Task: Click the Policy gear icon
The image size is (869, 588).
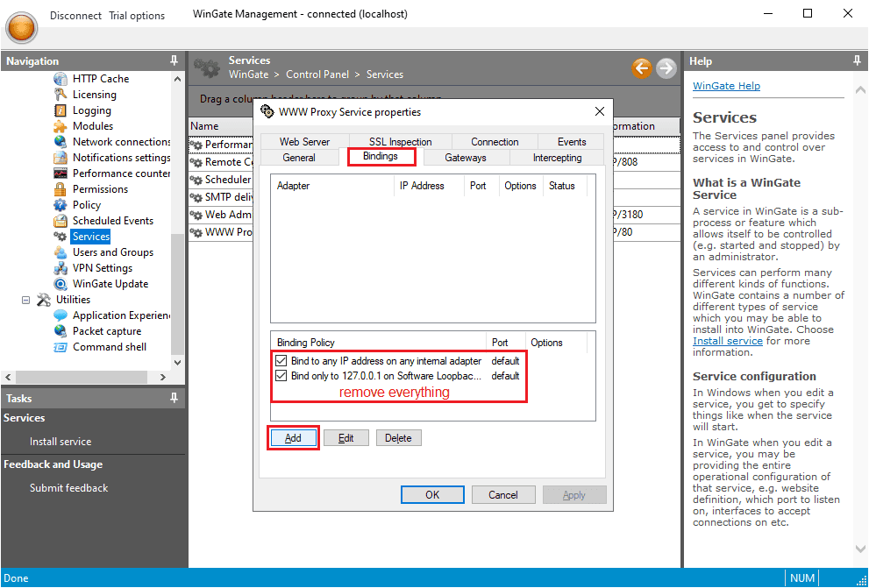Action: coord(61,205)
